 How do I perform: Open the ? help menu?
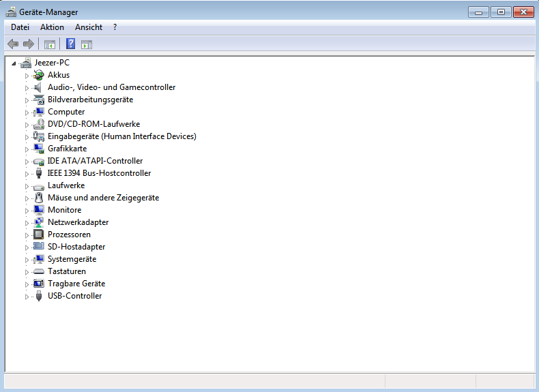[115, 27]
